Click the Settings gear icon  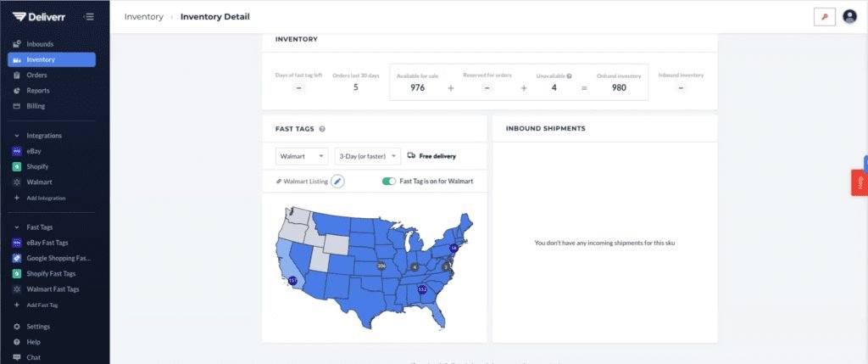click(x=17, y=327)
